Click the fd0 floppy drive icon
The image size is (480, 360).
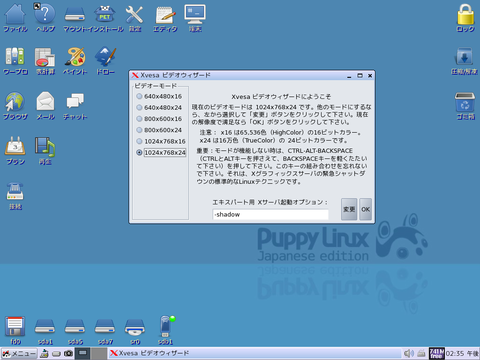click(x=15, y=327)
